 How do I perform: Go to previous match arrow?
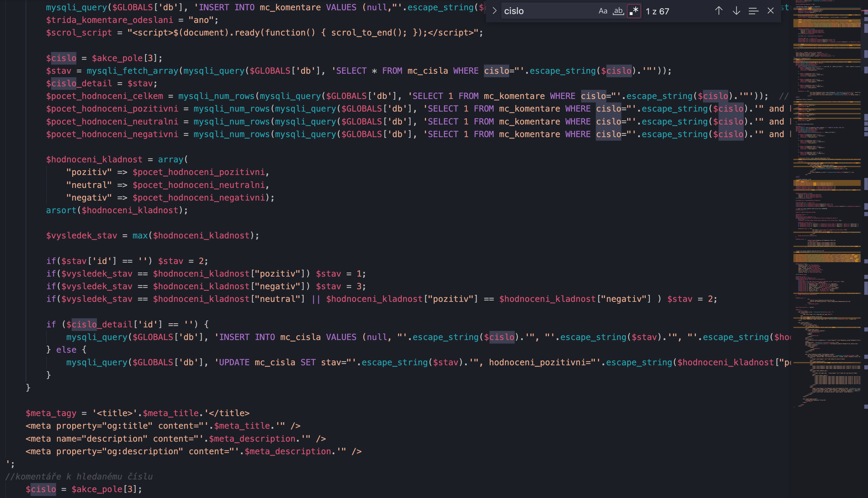[x=719, y=11]
